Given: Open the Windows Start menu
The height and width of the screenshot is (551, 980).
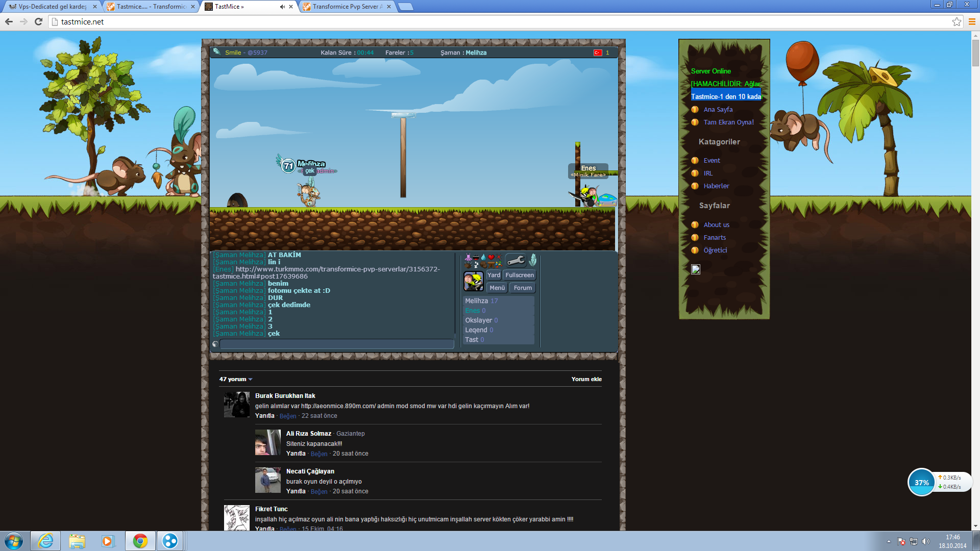Looking at the screenshot, I should tap(14, 541).
